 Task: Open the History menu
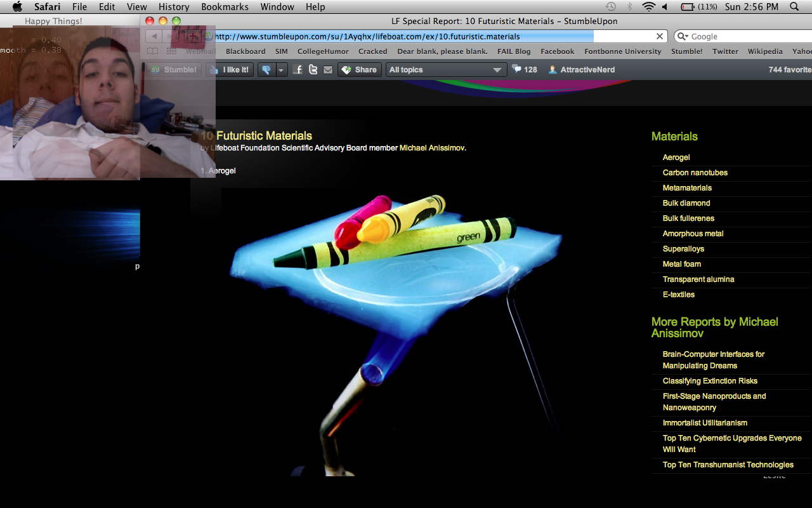[x=174, y=7]
